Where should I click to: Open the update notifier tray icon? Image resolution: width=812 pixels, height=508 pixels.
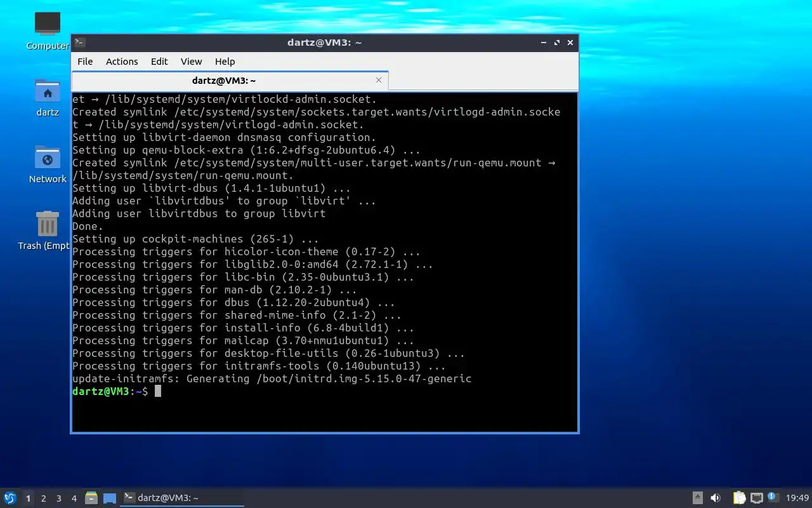tap(773, 497)
